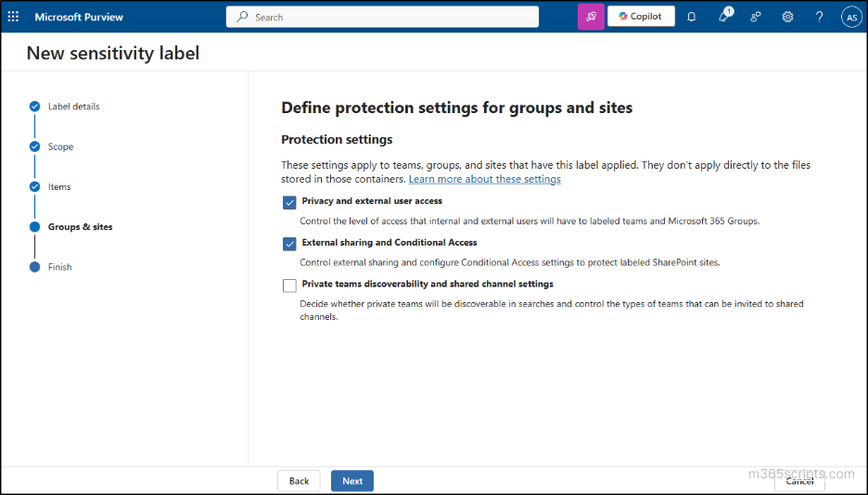Click the Finish step circle indicator
The height and width of the screenshot is (495, 868).
coord(35,267)
